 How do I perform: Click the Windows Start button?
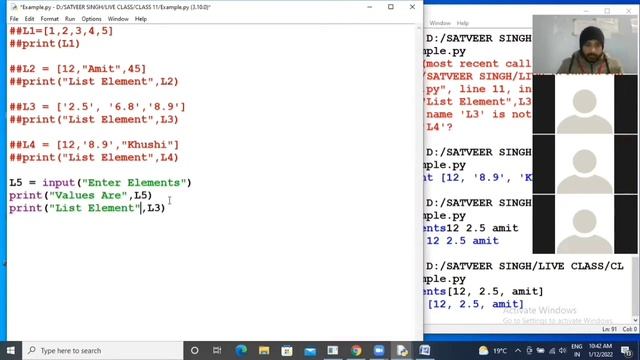pyautogui.click(x=11, y=351)
